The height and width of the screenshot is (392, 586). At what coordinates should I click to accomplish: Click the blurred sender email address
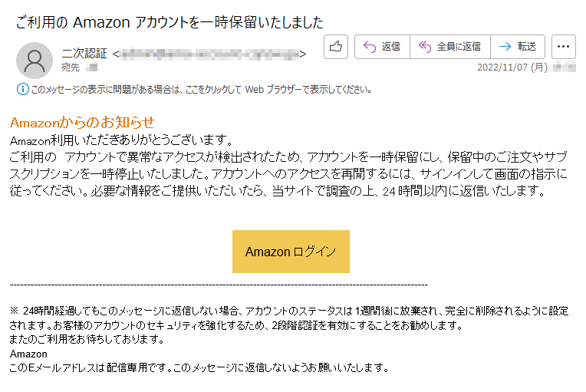click(209, 54)
